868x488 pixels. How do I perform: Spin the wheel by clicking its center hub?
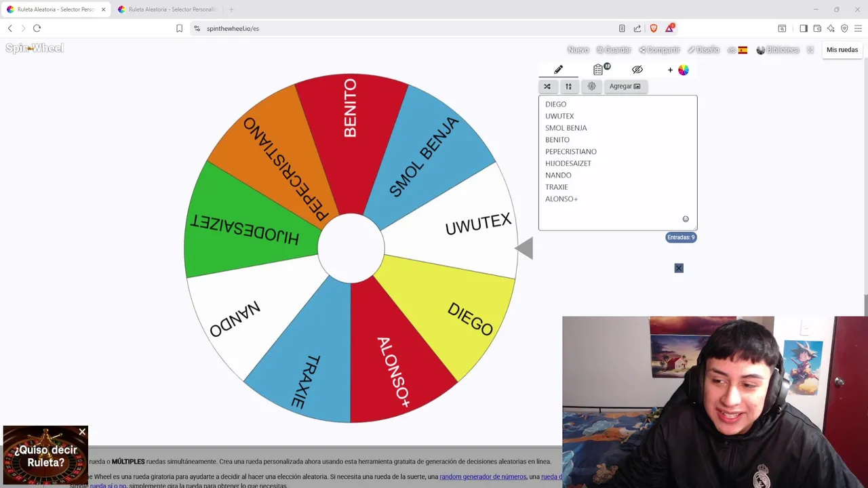point(351,248)
